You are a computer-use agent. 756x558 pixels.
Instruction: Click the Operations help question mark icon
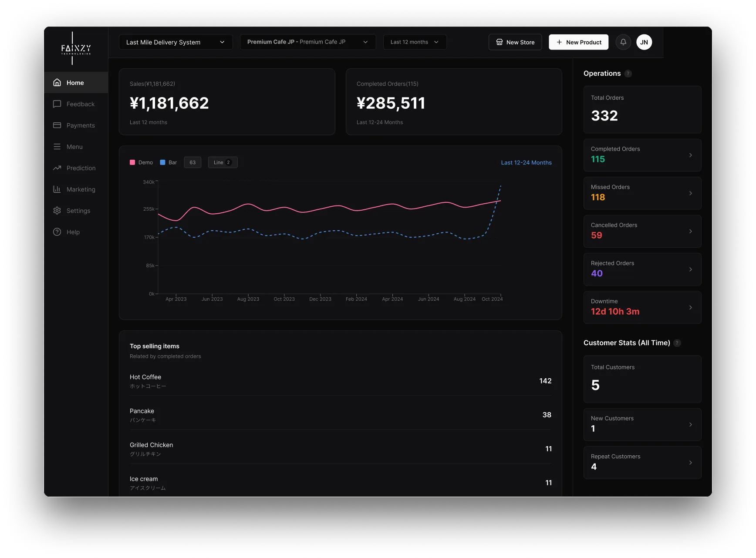[x=628, y=74]
